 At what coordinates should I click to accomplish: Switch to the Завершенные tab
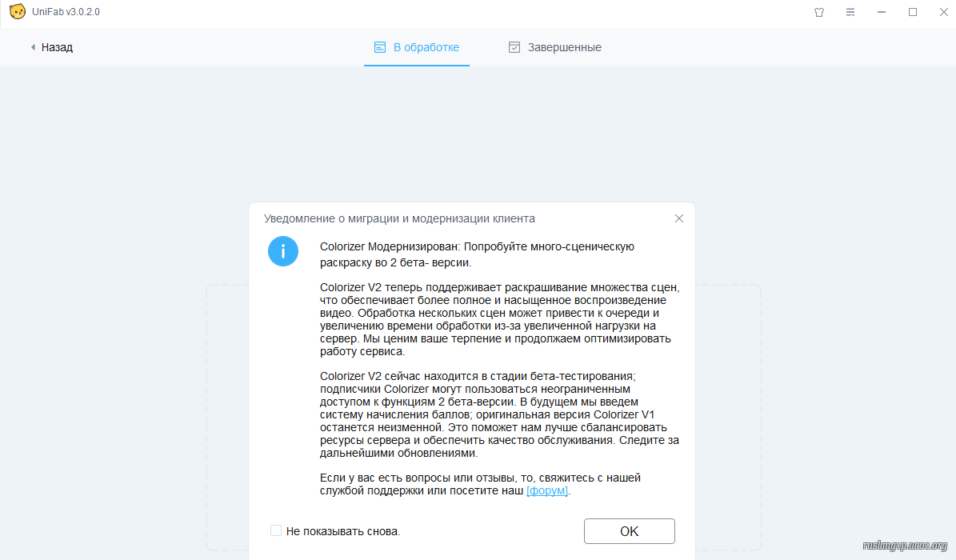555,47
